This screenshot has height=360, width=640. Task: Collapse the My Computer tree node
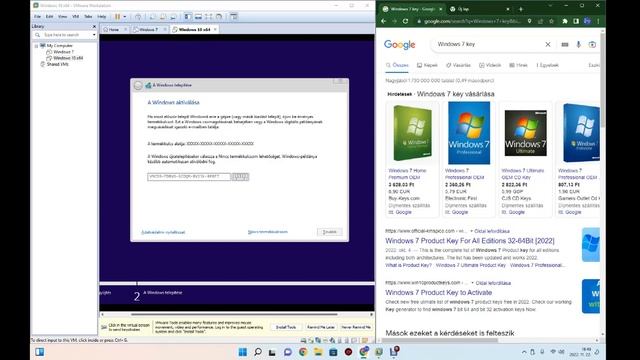click(x=36, y=46)
